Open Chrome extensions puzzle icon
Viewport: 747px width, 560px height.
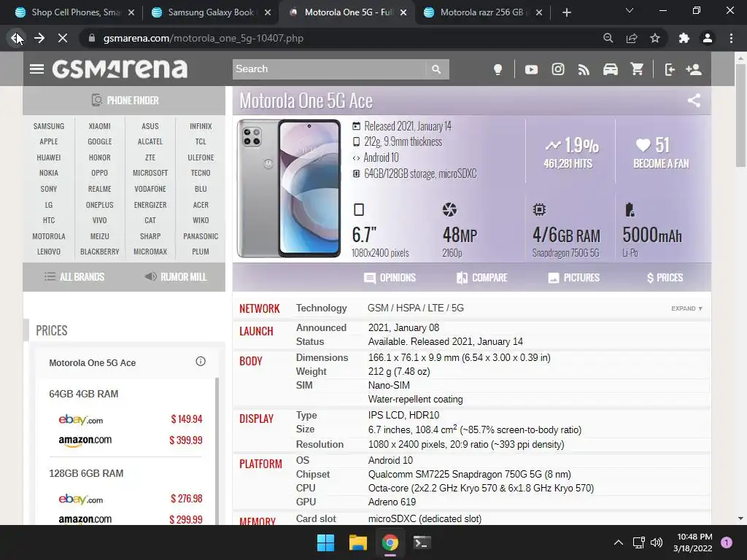(684, 38)
